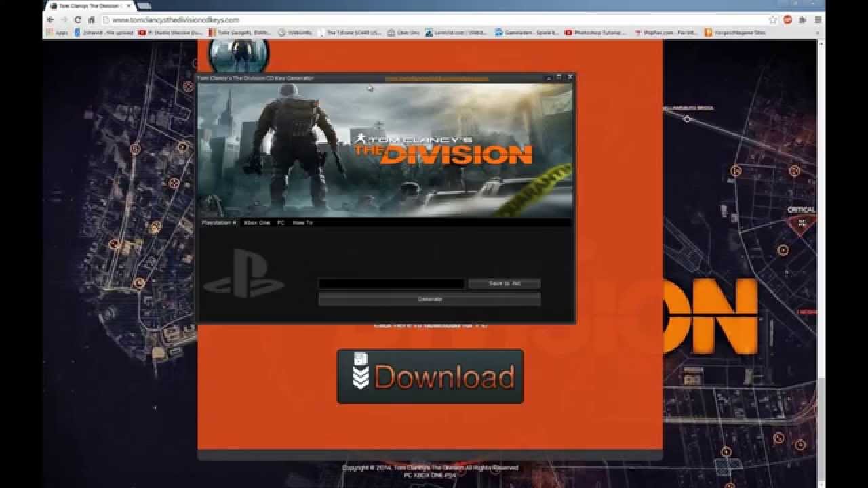Open the Vorgeschlagene Sites bookmark
The height and width of the screenshot is (488, 868).
(x=735, y=33)
